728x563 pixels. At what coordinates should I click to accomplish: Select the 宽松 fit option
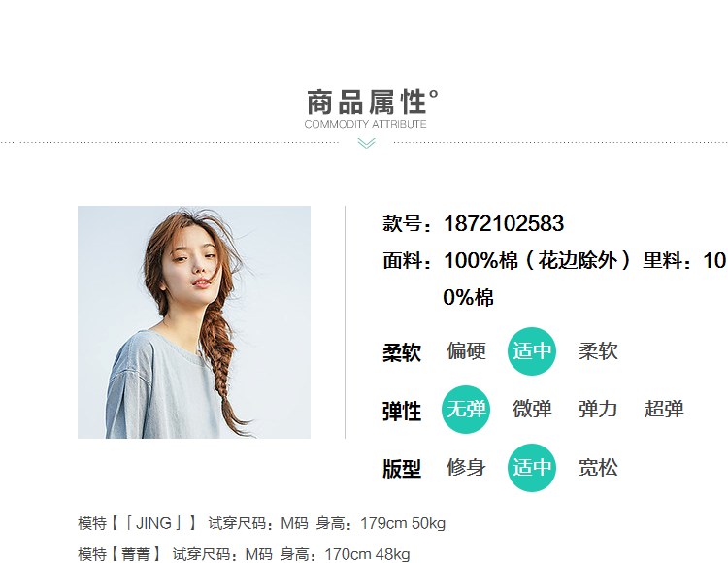(598, 468)
